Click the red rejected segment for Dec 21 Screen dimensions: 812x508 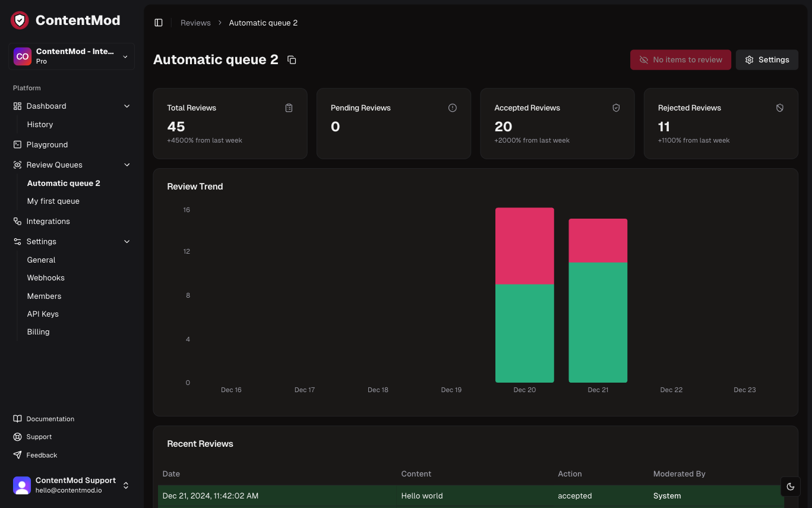(x=598, y=241)
